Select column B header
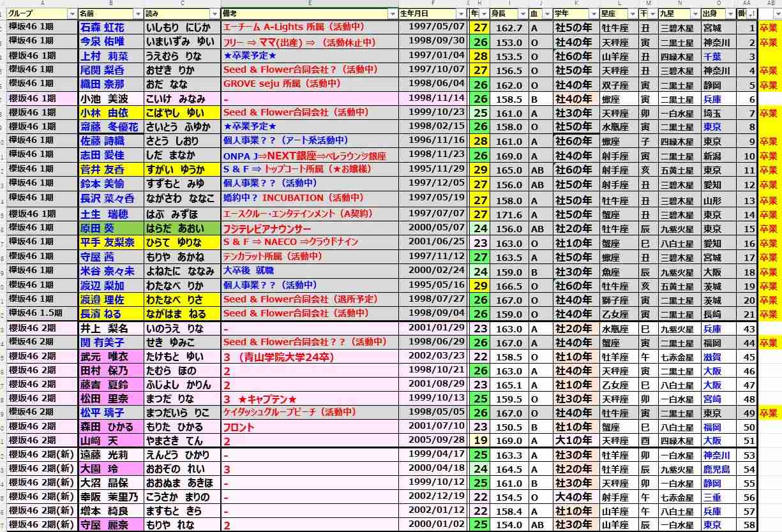This screenshot has width=782, height=532. click(x=111, y=3)
